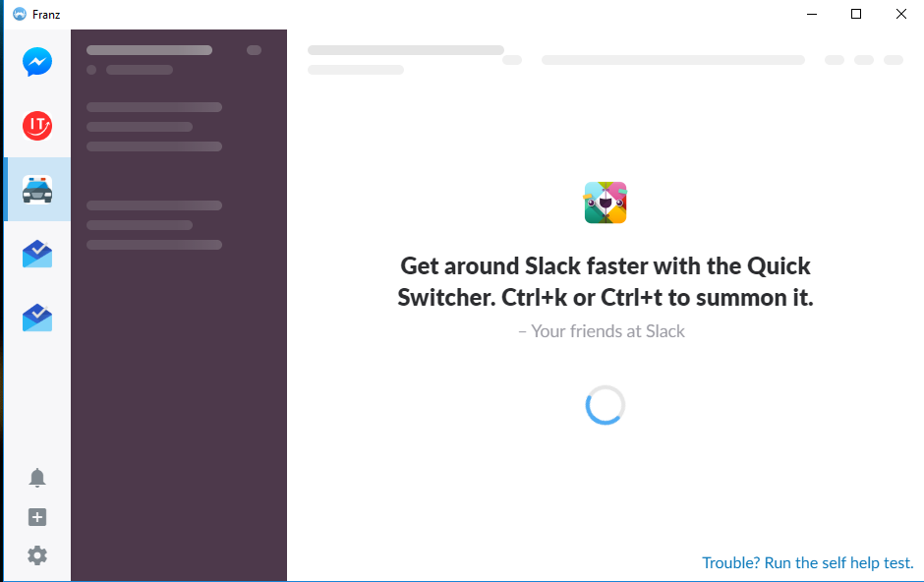Minimize the Franz window
The image size is (924, 582).
[811, 14]
